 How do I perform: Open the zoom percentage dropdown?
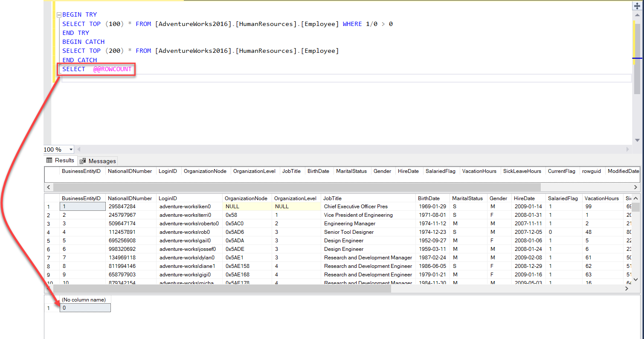click(71, 149)
